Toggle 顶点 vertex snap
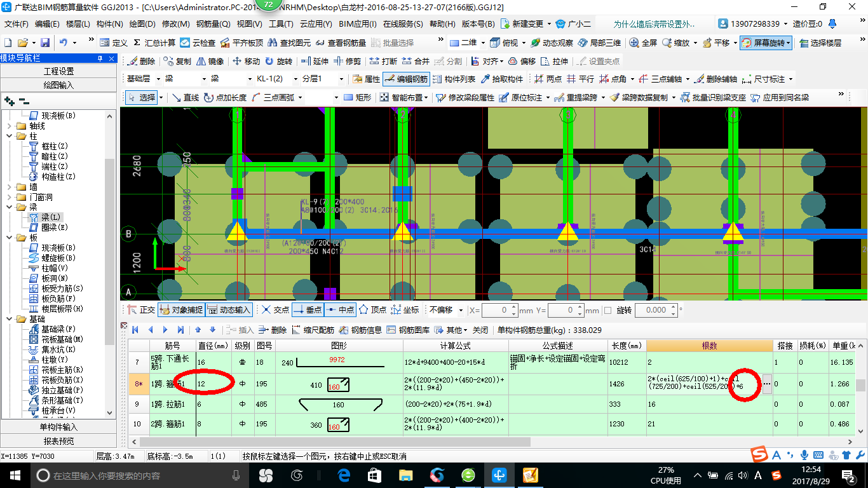The width and height of the screenshot is (868, 488). pyautogui.click(x=372, y=309)
